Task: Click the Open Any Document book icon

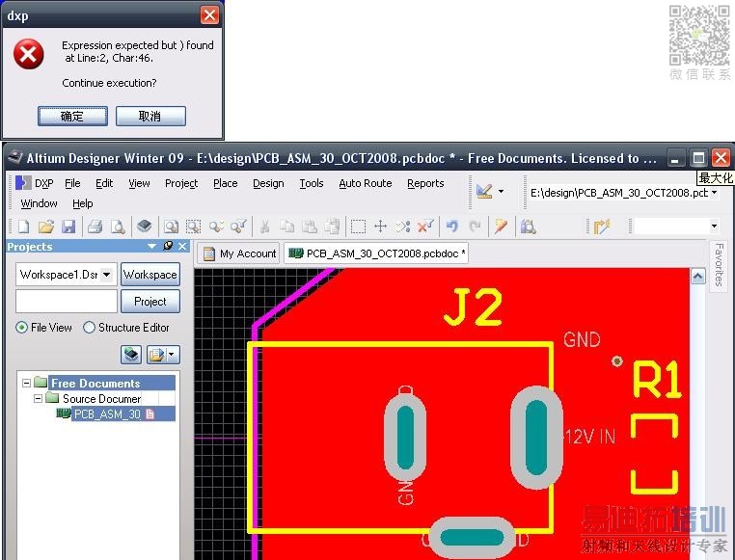Action: point(145,227)
